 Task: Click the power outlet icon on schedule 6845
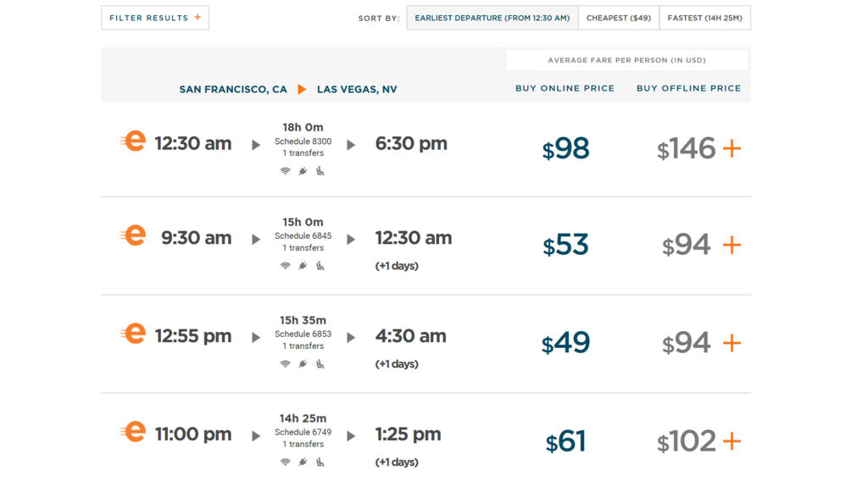(x=303, y=266)
